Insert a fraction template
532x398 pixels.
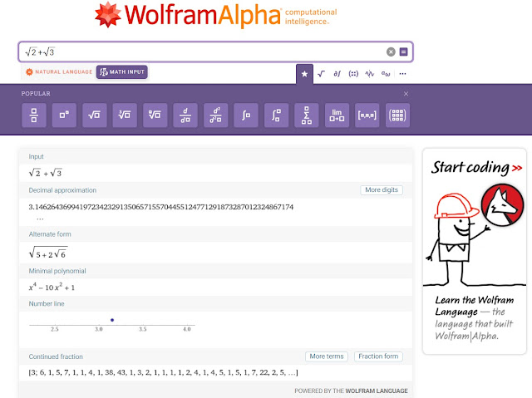[x=34, y=115]
